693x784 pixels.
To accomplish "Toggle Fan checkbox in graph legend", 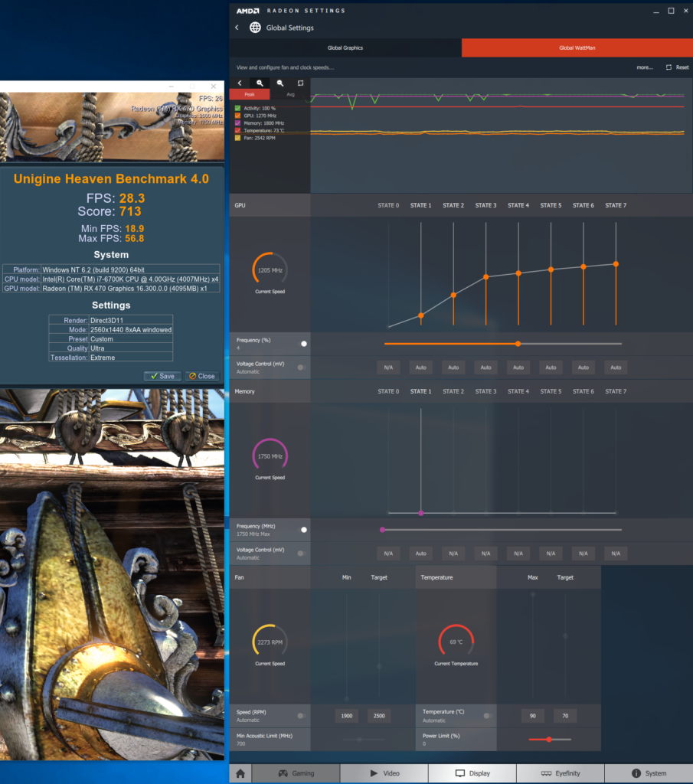I will click(238, 138).
